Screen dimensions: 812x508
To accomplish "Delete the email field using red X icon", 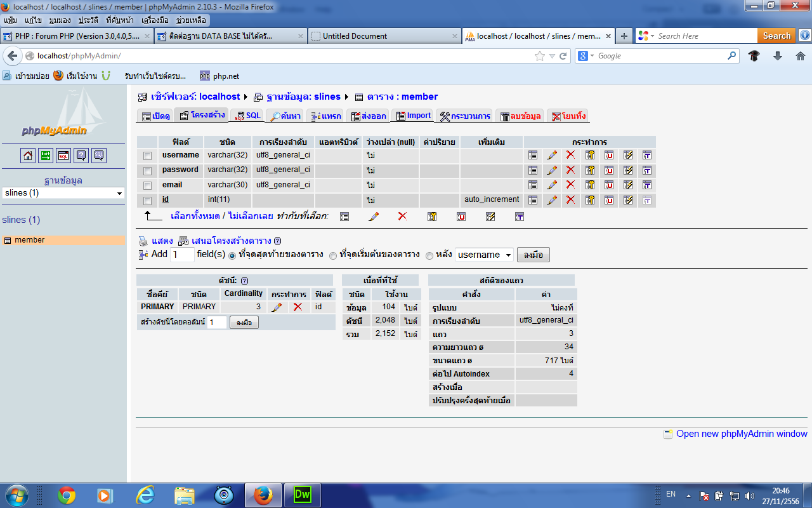I will coord(570,185).
